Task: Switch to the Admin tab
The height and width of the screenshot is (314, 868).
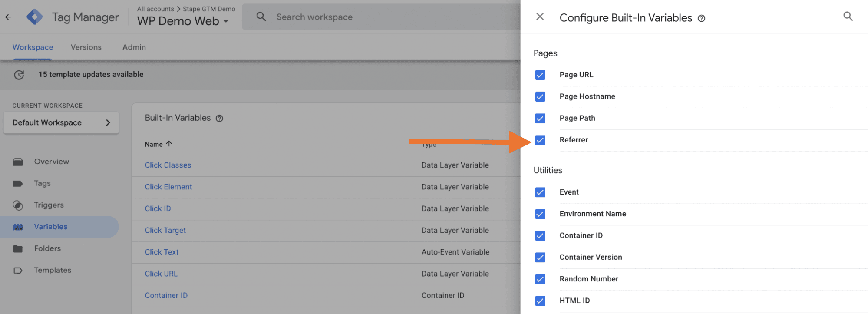Action: pos(134,47)
